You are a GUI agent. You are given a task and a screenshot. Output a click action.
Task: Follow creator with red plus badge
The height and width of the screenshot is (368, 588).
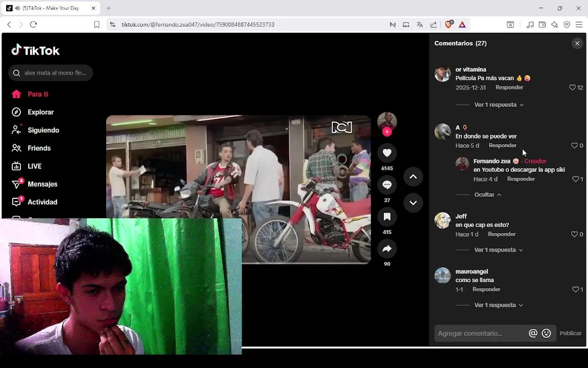tap(387, 132)
